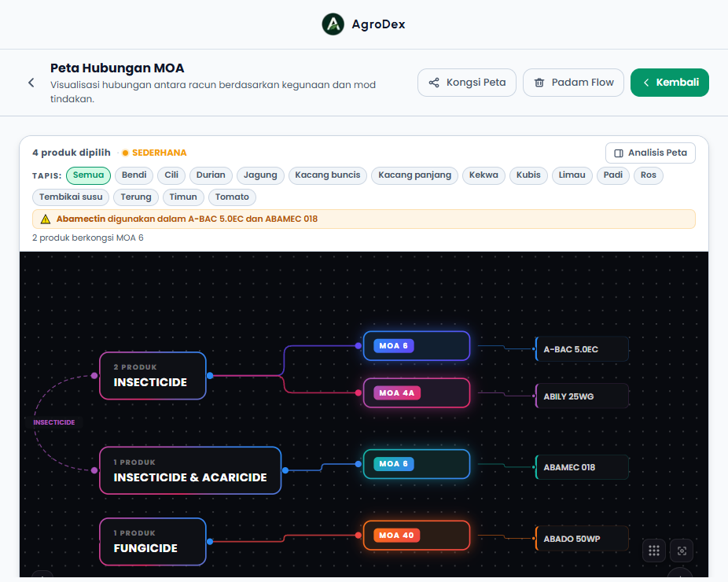
Task: Filter by Kacang panjang crop
Action: coord(414,175)
